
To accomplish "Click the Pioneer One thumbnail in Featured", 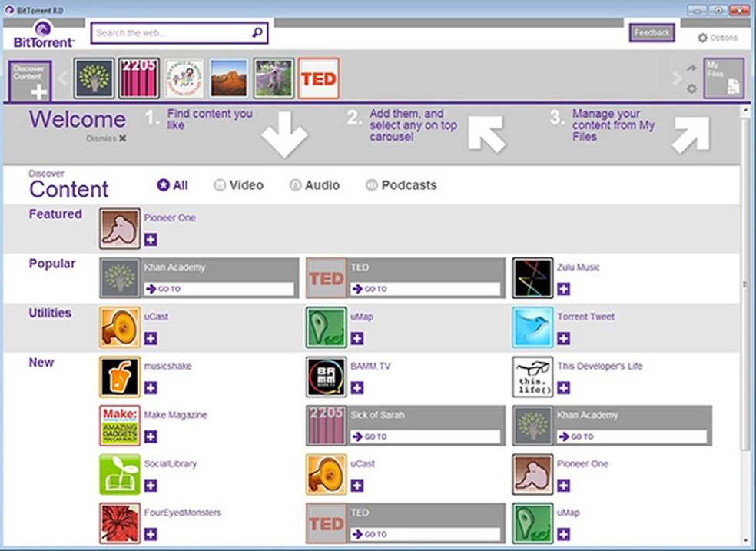I will tap(120, 229).
